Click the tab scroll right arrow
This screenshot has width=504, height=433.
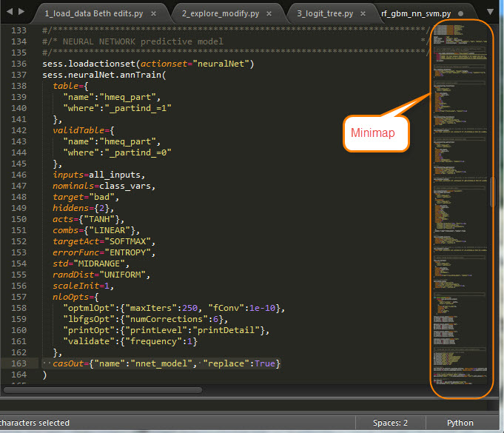tap(21, 13)
